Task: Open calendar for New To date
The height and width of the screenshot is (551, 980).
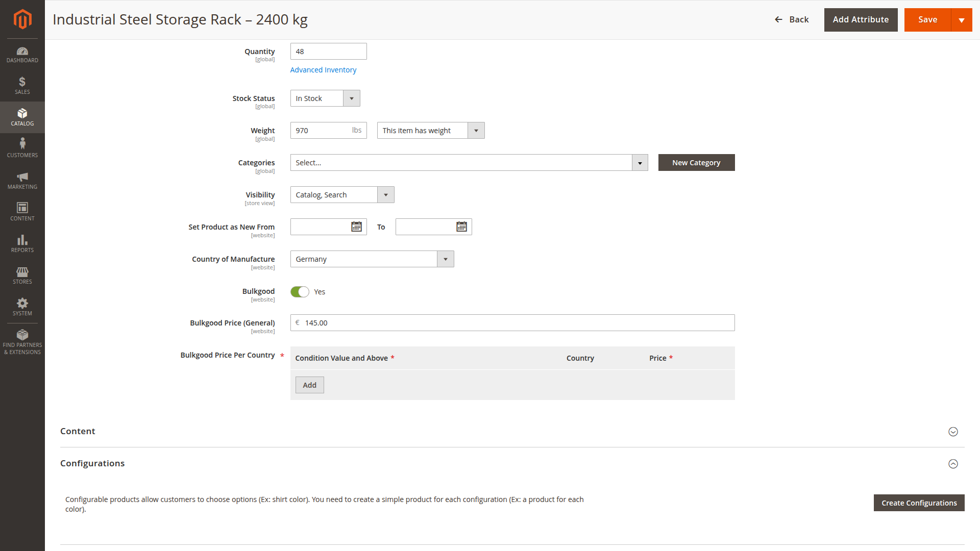Action: coord(461,227)
